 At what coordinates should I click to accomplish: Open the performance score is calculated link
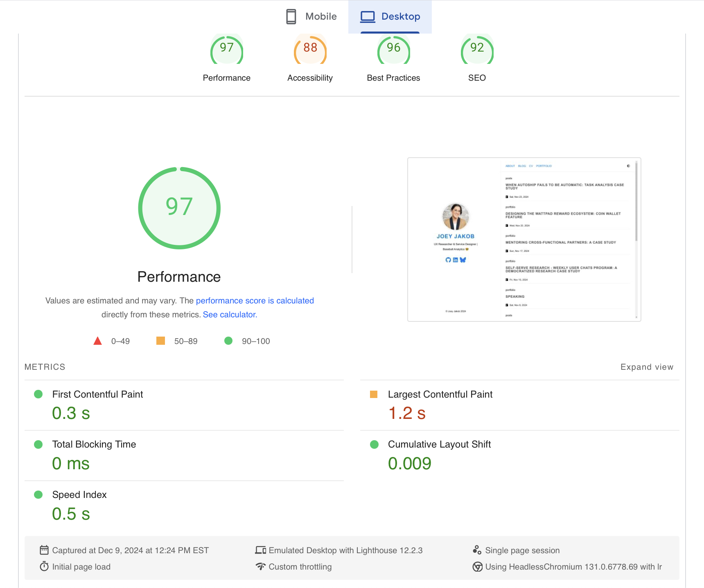[x=255, y=301]
